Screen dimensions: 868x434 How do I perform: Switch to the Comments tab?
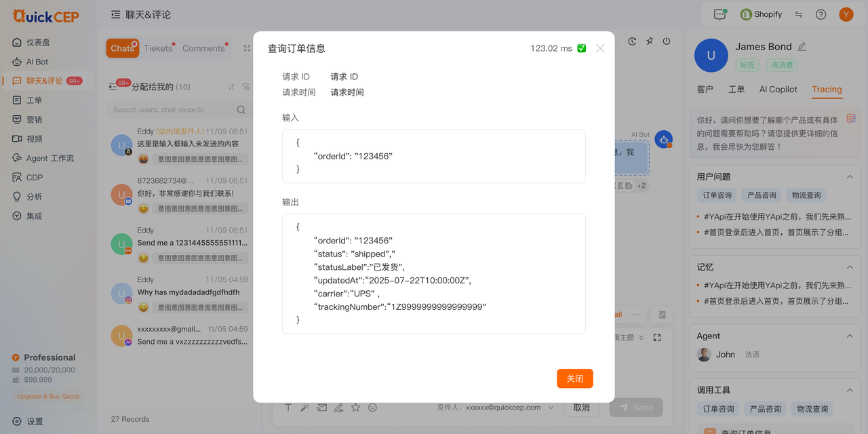pyautogui.click(x=203, y=48)
